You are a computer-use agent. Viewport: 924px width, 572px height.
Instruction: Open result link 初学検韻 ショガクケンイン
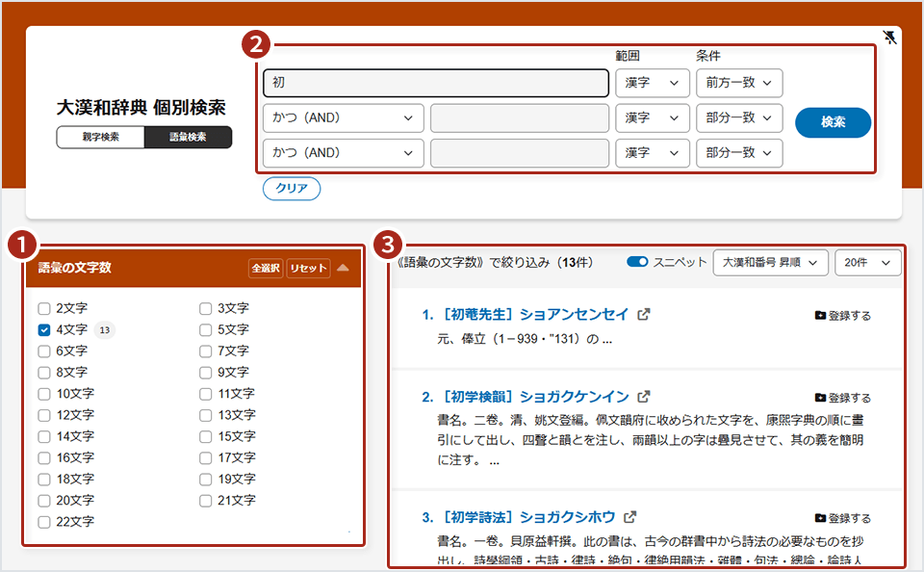coord(534,397)
